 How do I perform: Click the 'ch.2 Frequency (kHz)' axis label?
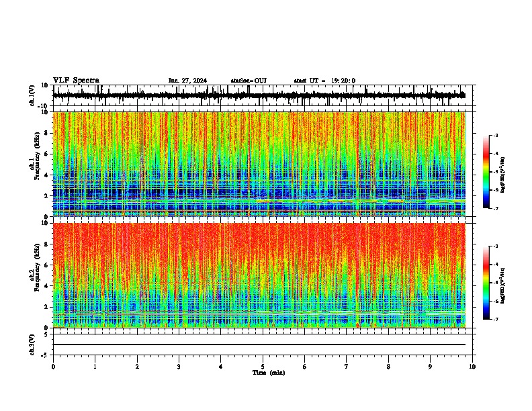[x=34, y=267]
